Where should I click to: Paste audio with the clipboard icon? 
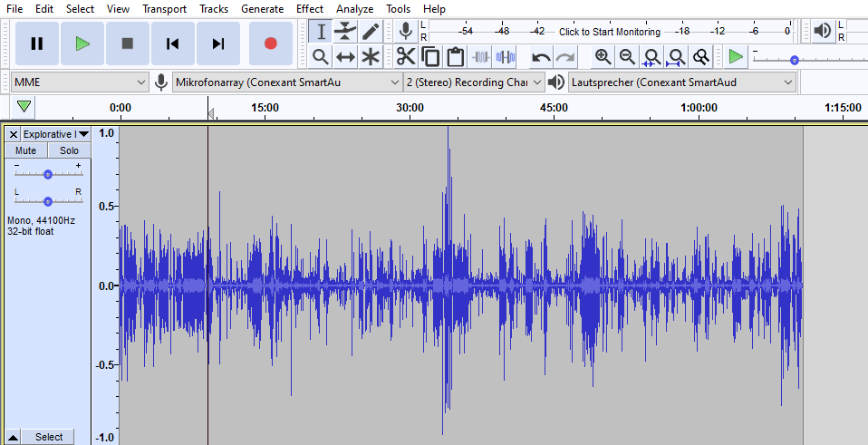pos(455,56)
